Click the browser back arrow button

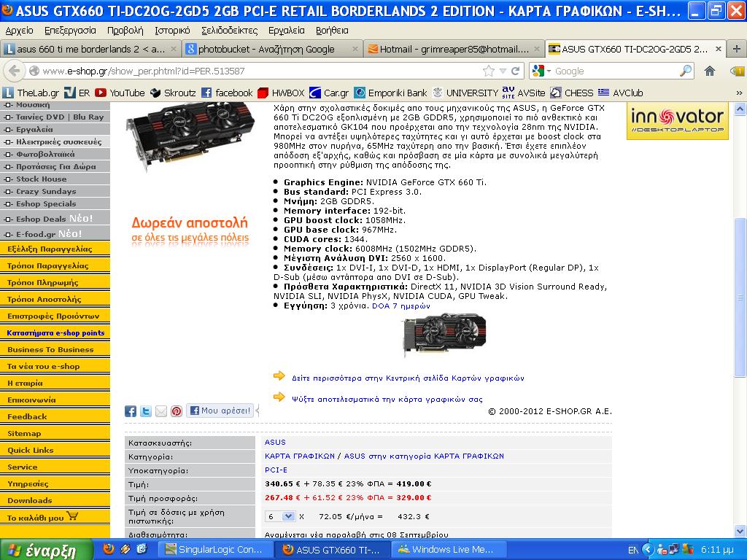tap(15, 71)
